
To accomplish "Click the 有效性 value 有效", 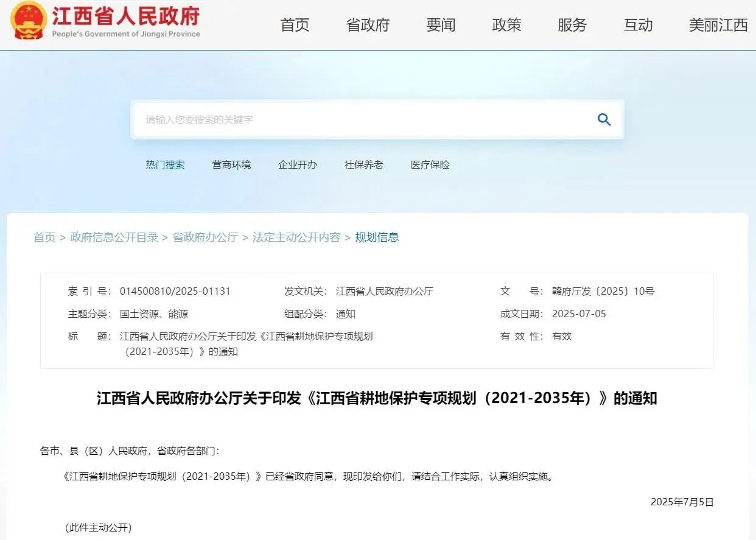I will tap(562, 336).
